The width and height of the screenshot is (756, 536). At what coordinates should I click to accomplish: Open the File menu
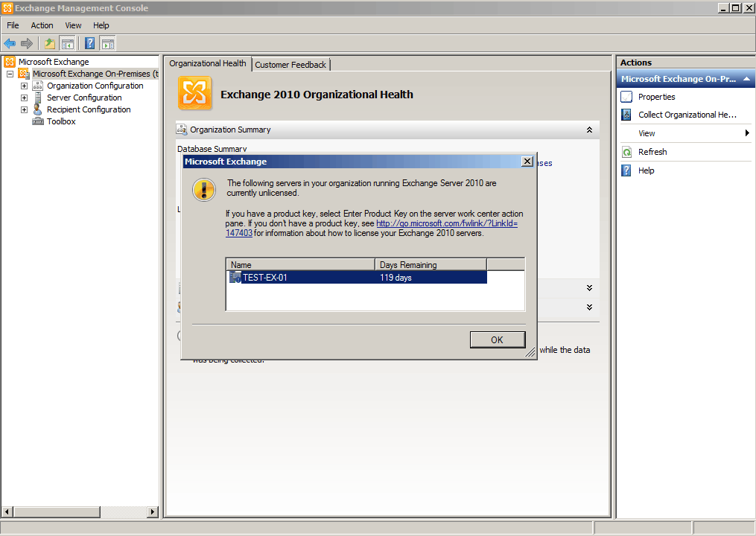click(13, 25)
